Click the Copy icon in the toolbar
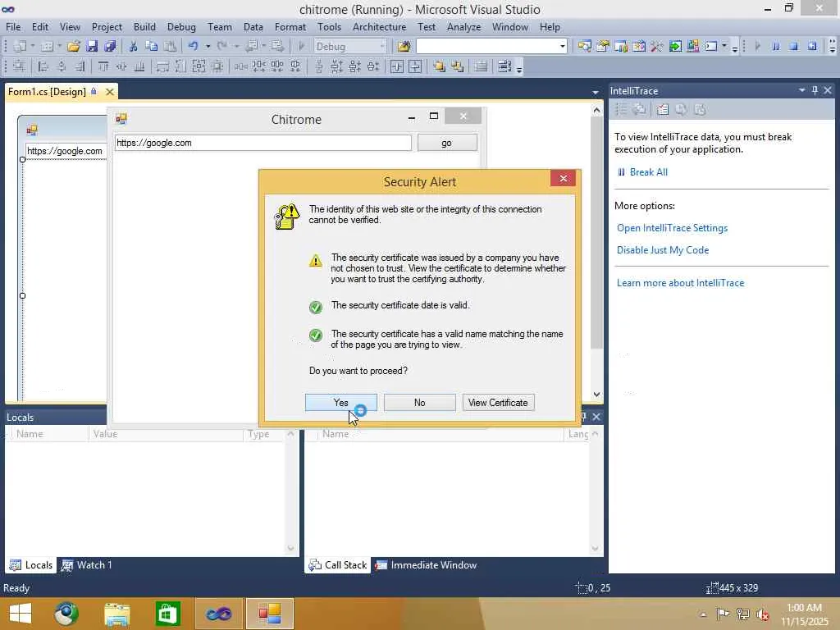 pyautogui.click(x=152, y=47)
